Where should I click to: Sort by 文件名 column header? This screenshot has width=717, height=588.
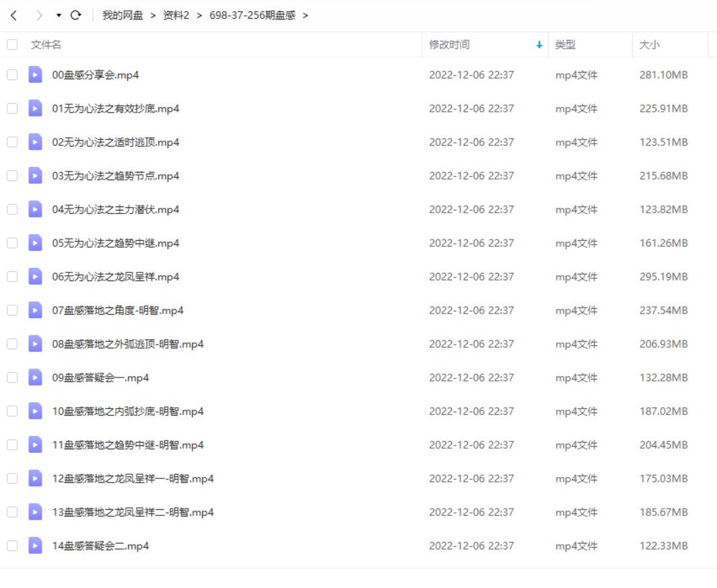[46, 45]
